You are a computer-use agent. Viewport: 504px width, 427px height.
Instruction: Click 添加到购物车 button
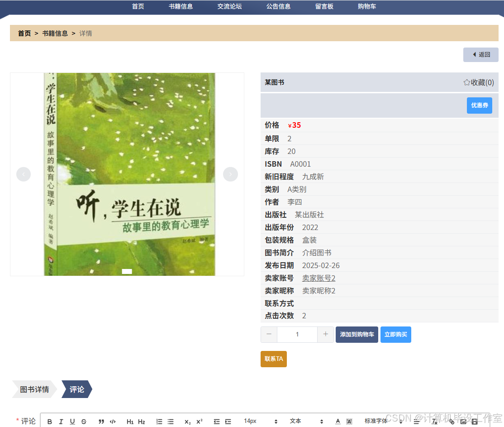[357, 335]
